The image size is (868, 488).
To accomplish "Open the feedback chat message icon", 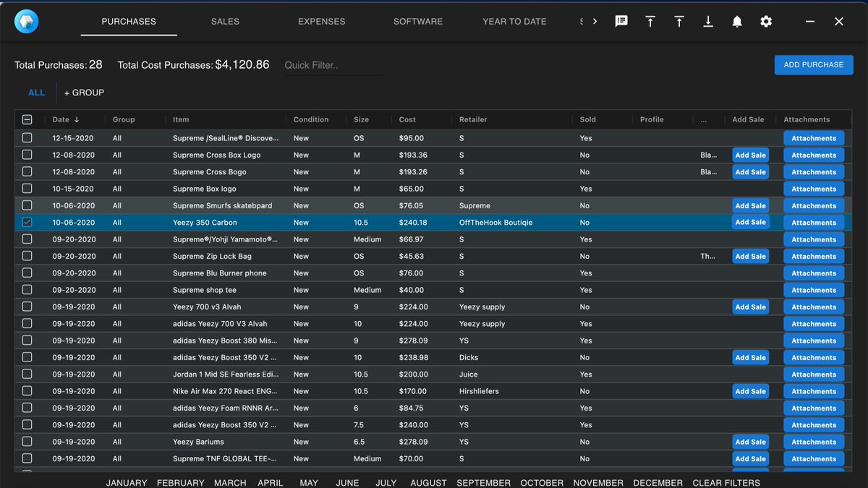I will tap(621, 22).
